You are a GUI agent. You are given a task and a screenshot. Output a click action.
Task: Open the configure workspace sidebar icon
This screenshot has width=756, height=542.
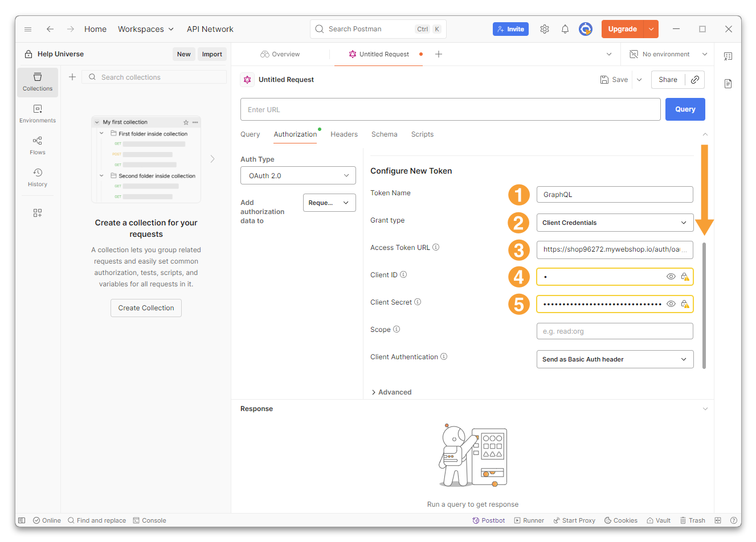38,213
